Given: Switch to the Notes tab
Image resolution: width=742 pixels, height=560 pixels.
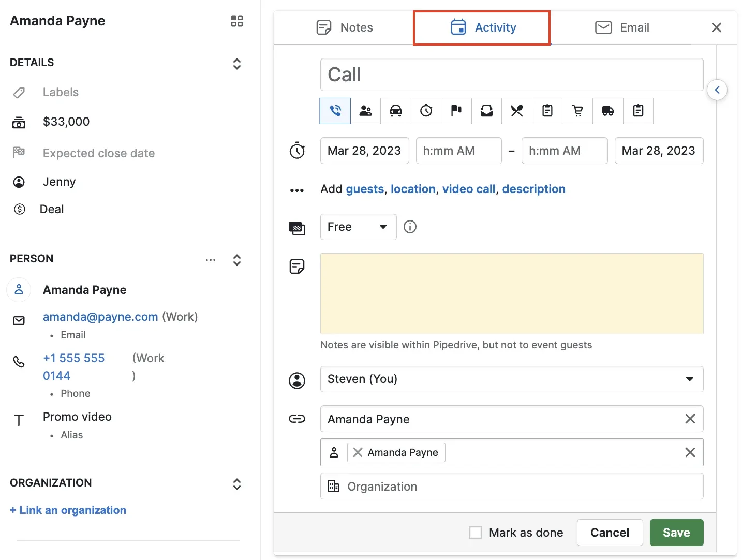Looking at the screenshot, I should (x=344, y=27).
